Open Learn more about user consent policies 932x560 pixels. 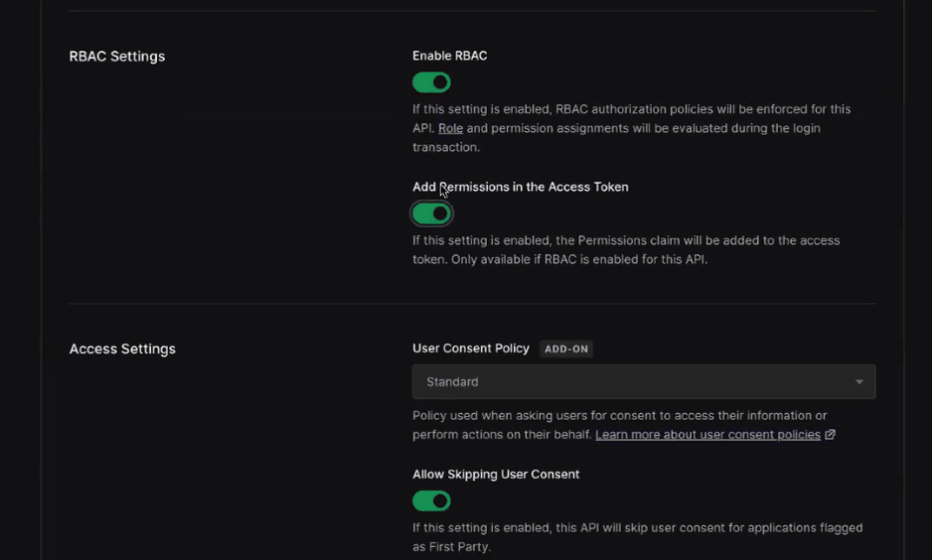707,435
